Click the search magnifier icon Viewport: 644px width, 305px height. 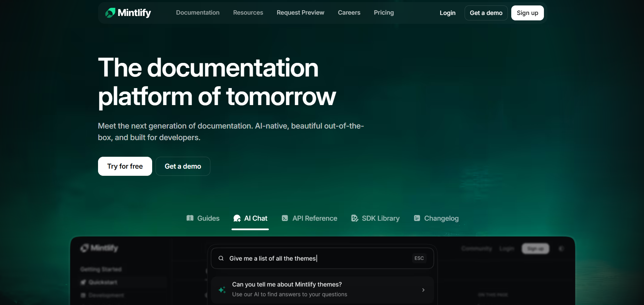[221, 258]
